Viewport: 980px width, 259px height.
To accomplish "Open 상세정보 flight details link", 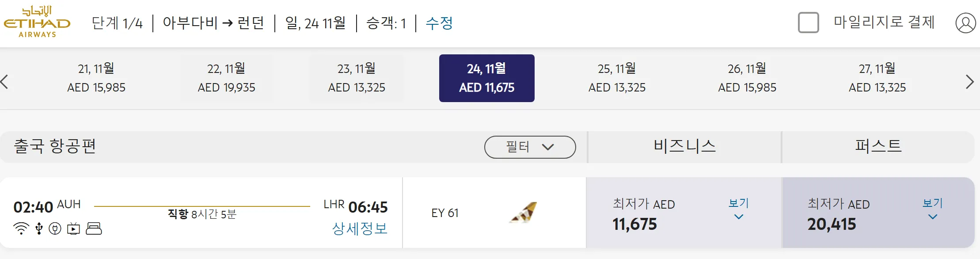I will (x=360, y=229).
